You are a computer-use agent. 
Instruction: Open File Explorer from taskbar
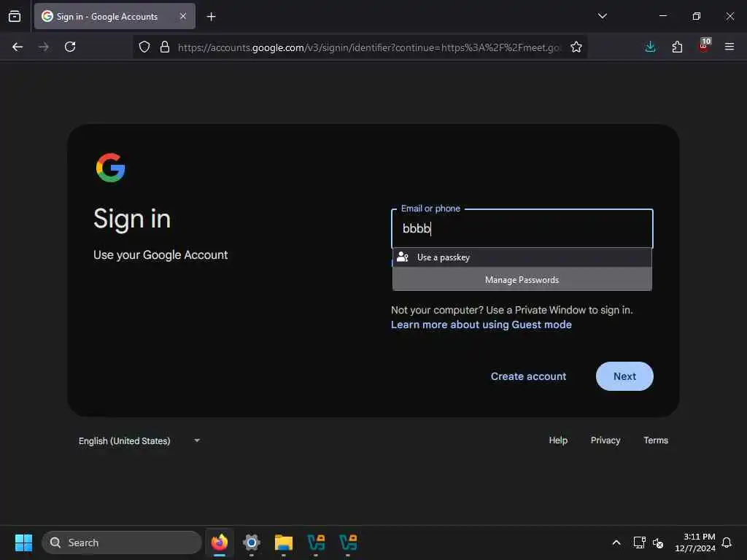click(x=284, y=542)
